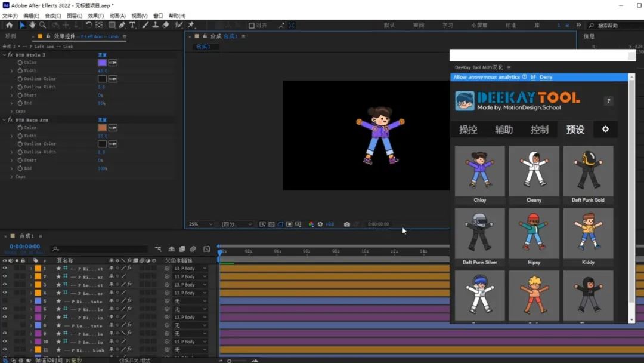Image resolution: width=644 pixels, height=363 pixels.
Task: Open the 编辑(E) menu
Action: point(31,16)
